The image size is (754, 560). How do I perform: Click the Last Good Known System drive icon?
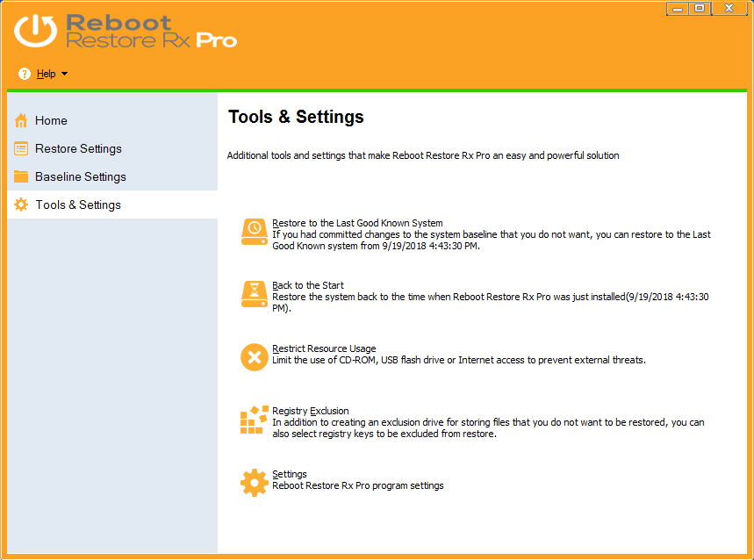pyautogui.click(x=255, y=232)
